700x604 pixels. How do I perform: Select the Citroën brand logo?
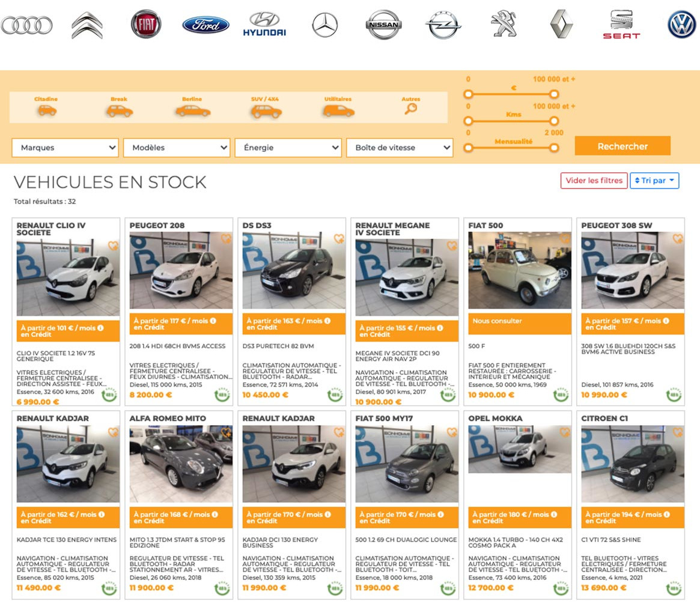[x=87, y=25]
